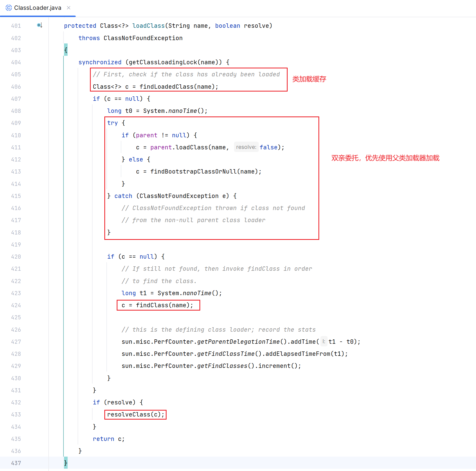
Task: Click line number 424 in the gutter
Action: click(x=16, y=305)
